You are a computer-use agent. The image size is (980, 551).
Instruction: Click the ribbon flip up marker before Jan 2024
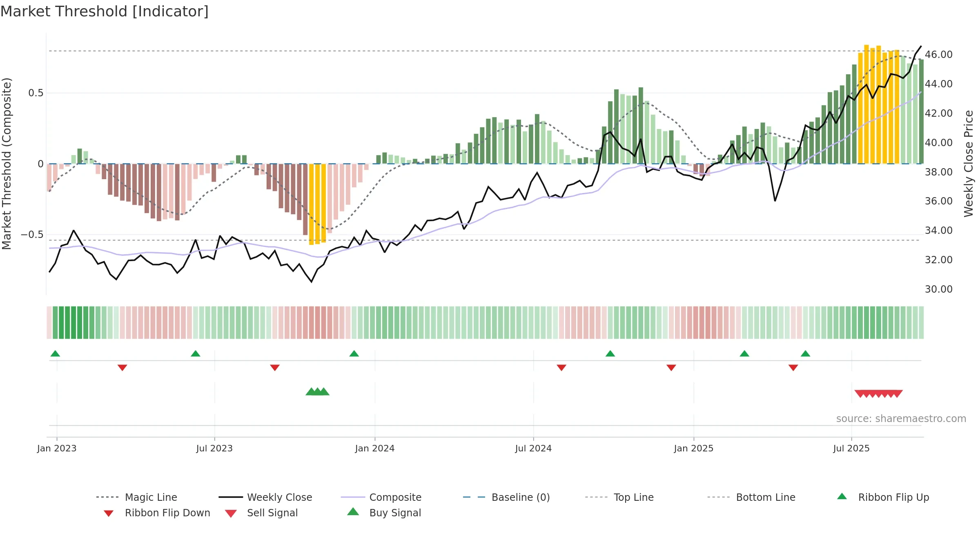tap(354, 353)
